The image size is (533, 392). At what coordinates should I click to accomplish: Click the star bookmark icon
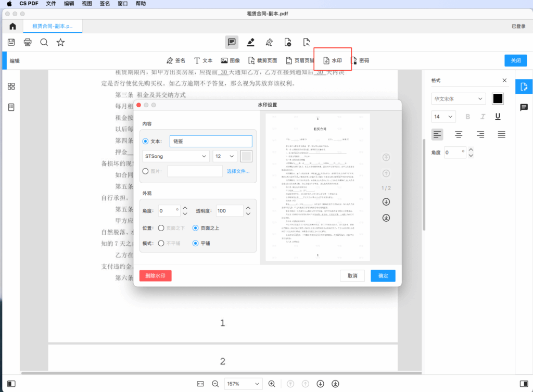[60, 42]
